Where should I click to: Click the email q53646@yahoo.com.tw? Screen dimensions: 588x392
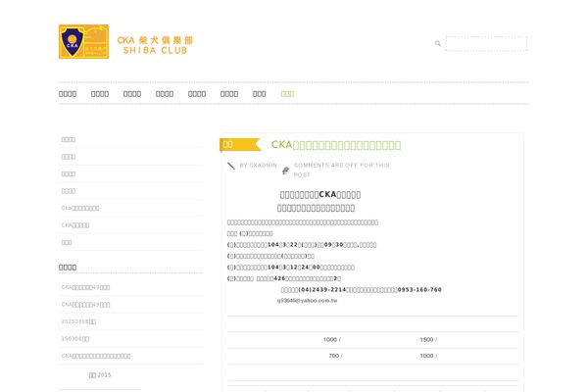pos(307,301)
